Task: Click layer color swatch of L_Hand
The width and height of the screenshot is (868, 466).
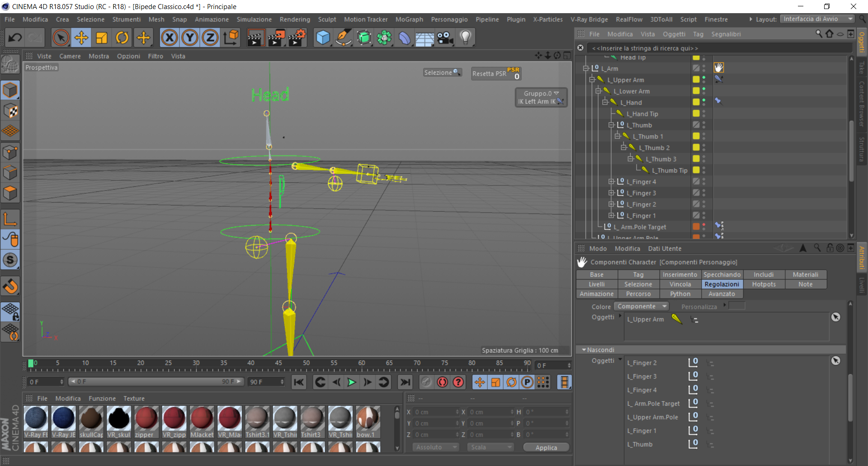Action: pos(696,102)
